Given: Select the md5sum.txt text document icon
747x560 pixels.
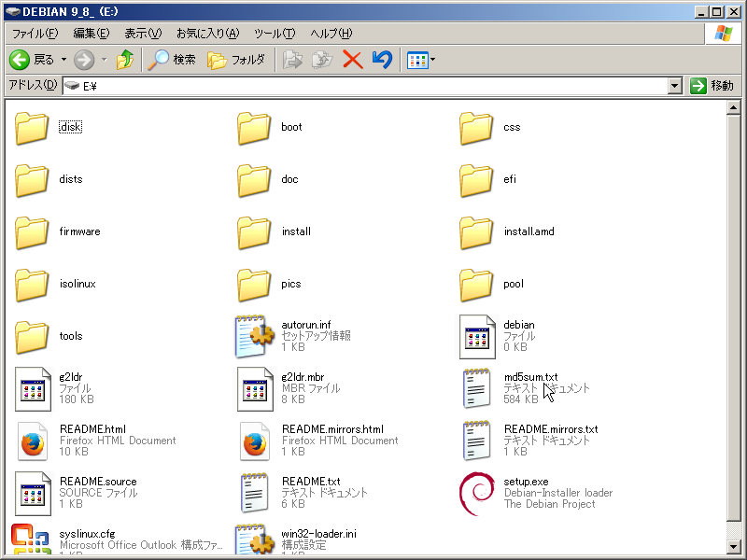Looking at the screenshot, I should [476, 388].
